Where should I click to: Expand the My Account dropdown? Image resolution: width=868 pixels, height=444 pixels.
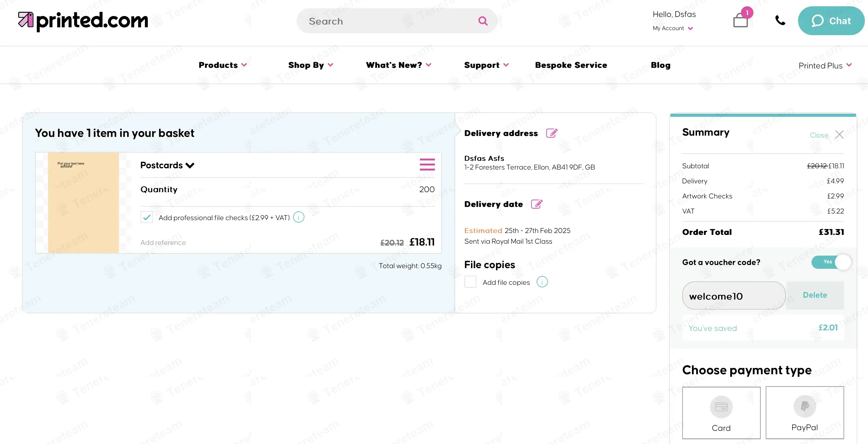pos(672,28)
